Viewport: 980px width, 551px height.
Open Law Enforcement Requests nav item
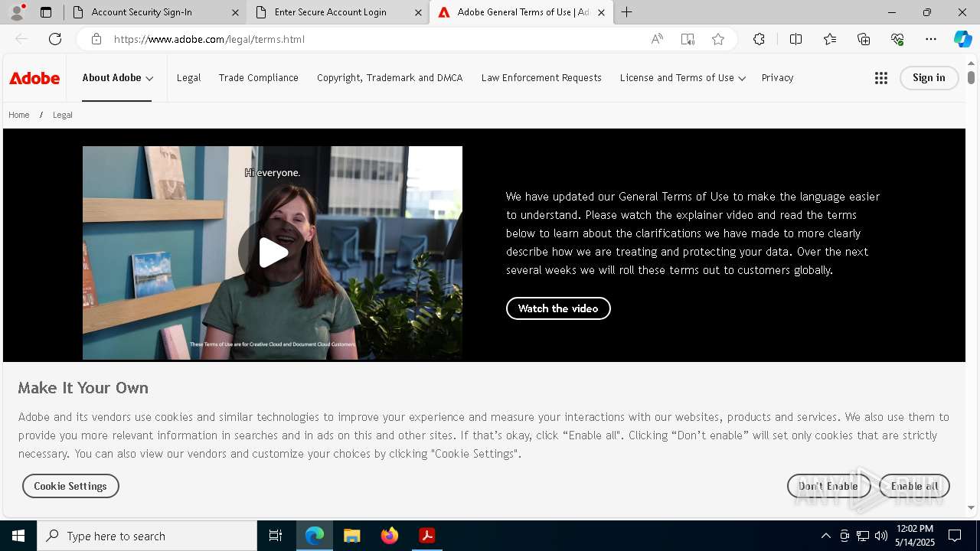(x=541, y=78)
